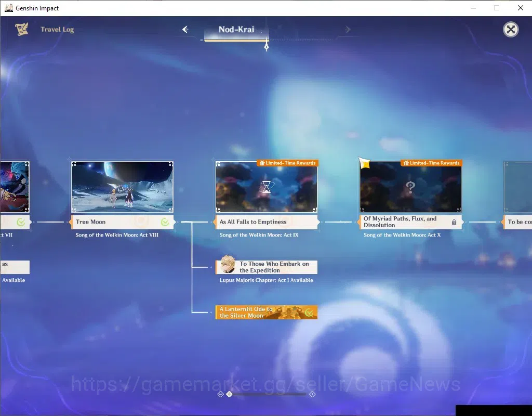Click Limited-Time Rewards badge on Act IX
Screen dimensions: 532x416
point(287,163)
